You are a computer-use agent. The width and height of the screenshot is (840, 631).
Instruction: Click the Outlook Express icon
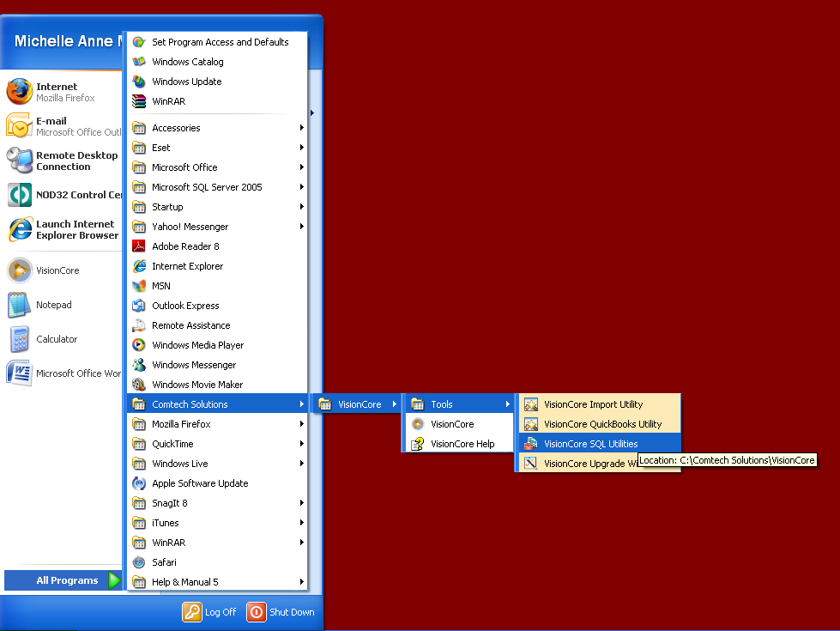click(x=139, y=306)
